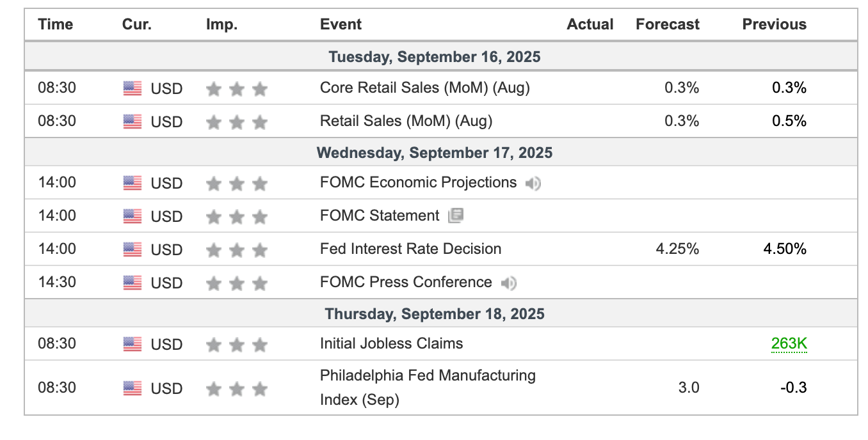
Task: Open the Philadelphia Fed Manufacturing Index event
Action: click(x=428, y=388)
